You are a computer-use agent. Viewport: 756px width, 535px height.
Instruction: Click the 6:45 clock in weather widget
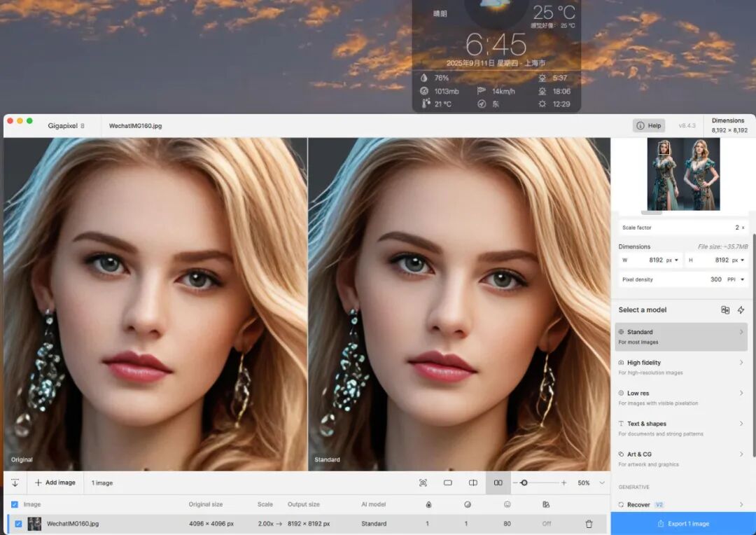click(496, 45)
